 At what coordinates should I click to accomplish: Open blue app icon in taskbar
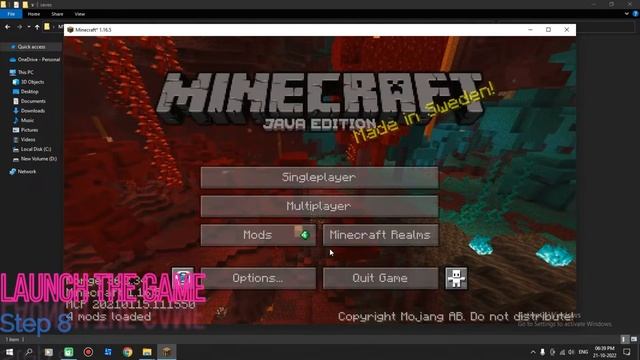point(108,352)
